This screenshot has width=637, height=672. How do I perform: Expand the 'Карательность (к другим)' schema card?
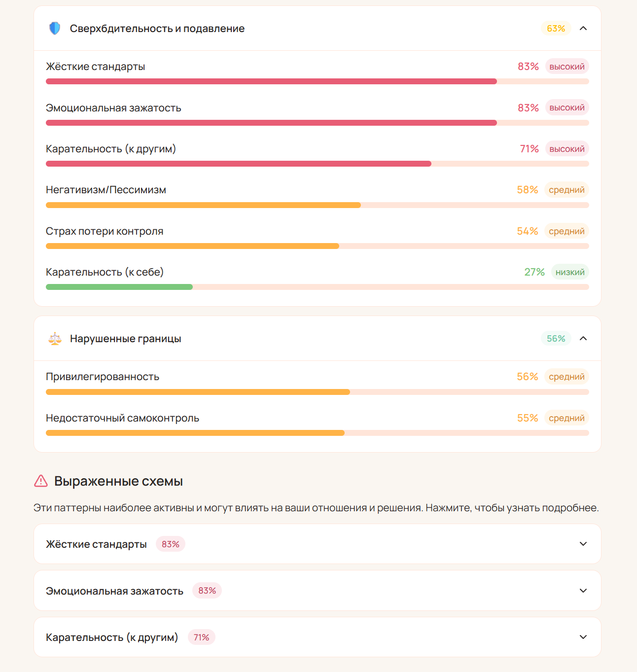click(583, 637)
